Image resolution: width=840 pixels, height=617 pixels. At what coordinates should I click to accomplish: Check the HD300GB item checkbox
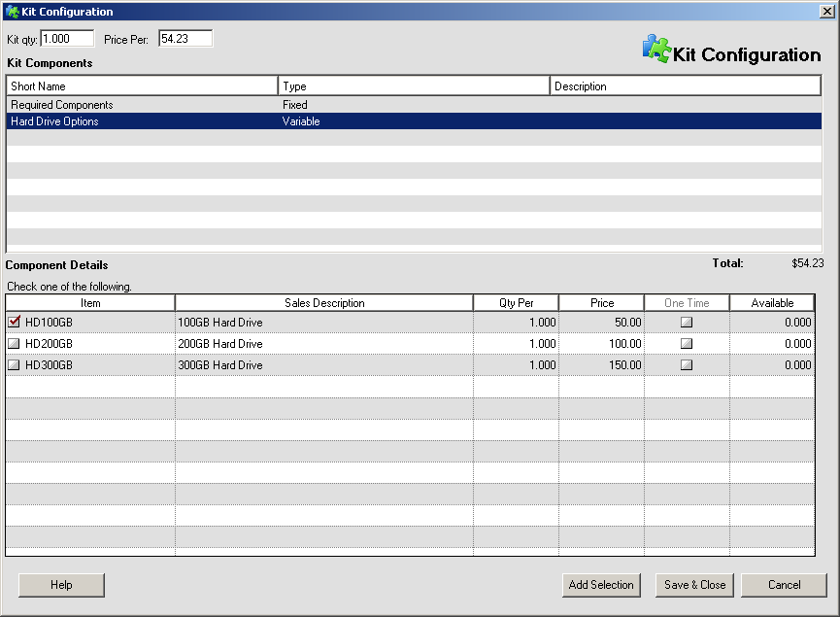(x=14, y=365)
